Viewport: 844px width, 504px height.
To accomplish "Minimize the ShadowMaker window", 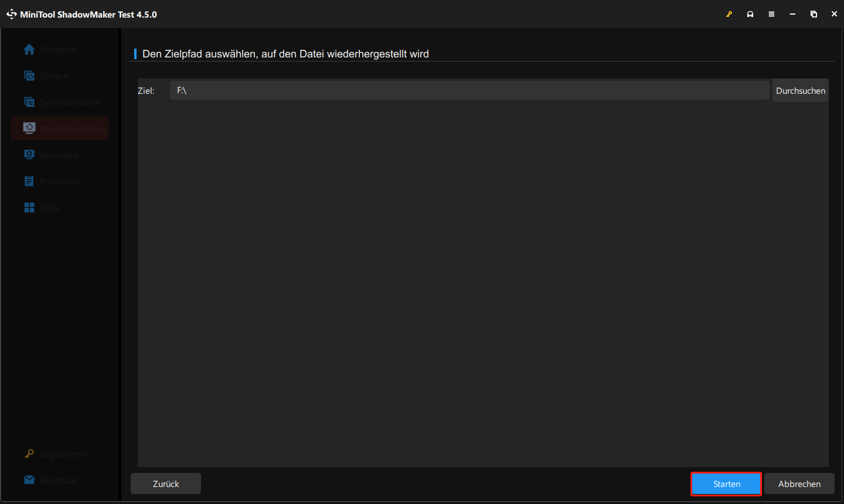I will (792, 14).
